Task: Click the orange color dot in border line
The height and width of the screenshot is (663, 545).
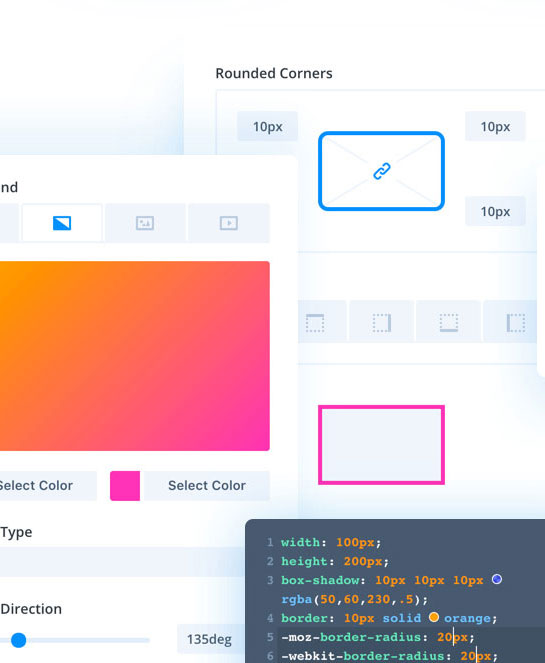Action: [434, 617]
